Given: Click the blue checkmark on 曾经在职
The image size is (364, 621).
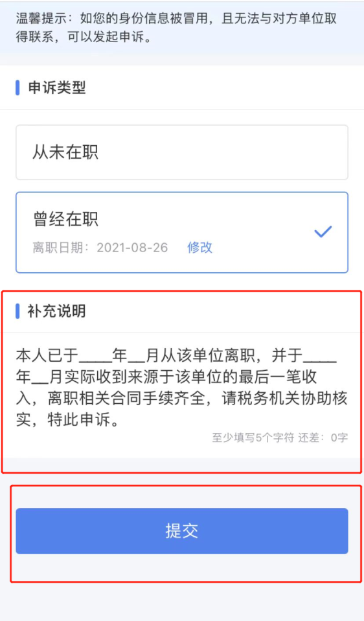Looking at the screenshot, I should point(323,231).
